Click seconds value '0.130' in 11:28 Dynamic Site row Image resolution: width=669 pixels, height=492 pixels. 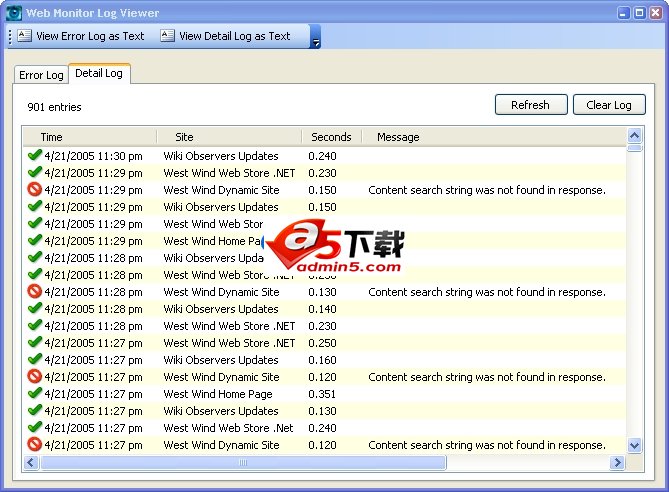click(322, 292)
